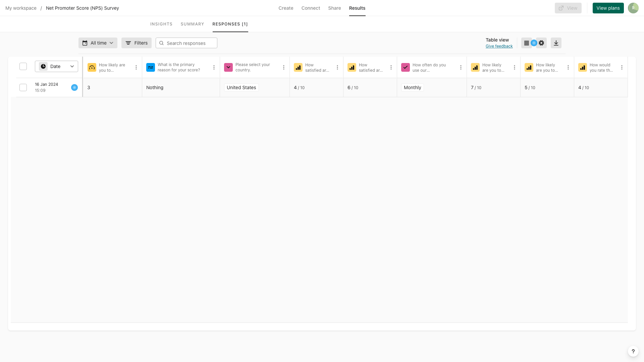Enable the blue toggle in table view

534,43
